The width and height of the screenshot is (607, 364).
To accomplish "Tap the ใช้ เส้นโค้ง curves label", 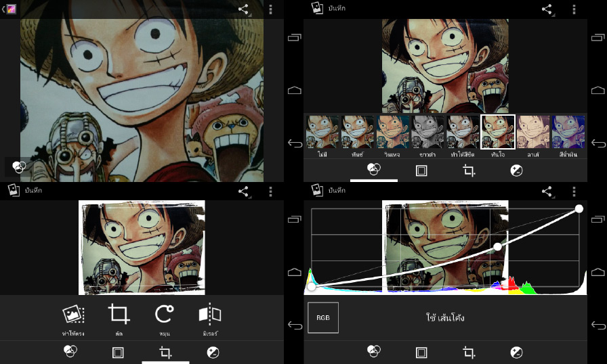I will click(445, 318).
